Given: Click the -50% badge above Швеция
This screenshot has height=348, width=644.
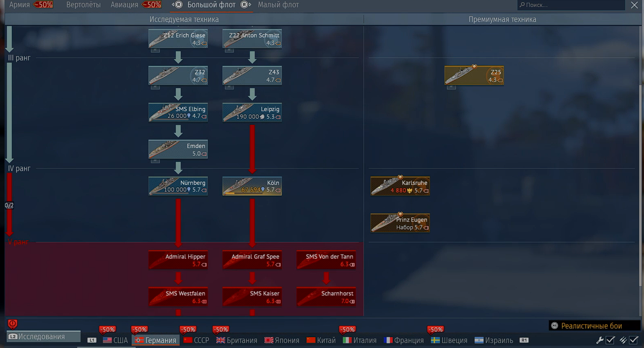Looking at the screenshot, I should coord(435,330).
